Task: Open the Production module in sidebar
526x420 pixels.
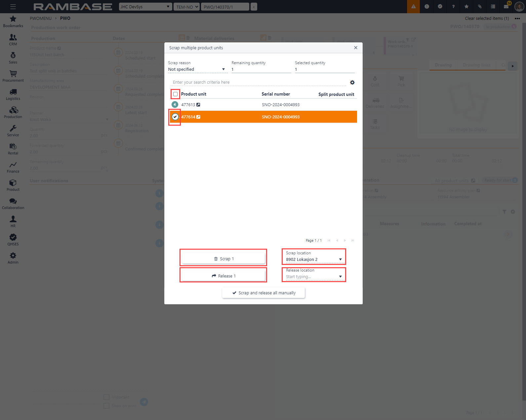Action: click(13, 112)
